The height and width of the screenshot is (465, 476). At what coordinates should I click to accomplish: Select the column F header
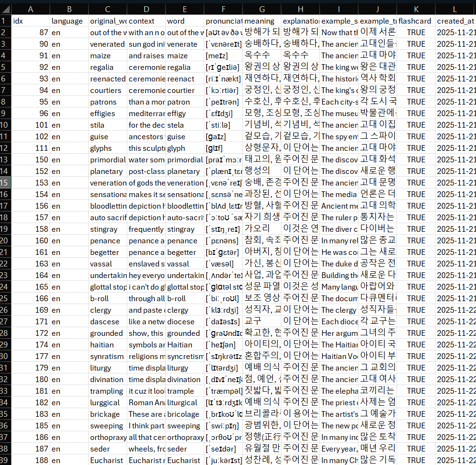[x=223, y=9]
